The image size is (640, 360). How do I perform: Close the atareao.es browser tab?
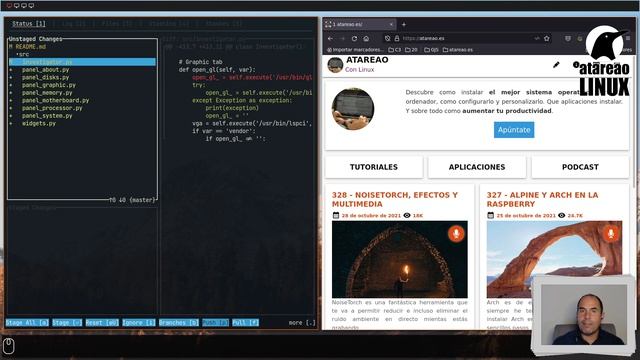click(391, 24)
